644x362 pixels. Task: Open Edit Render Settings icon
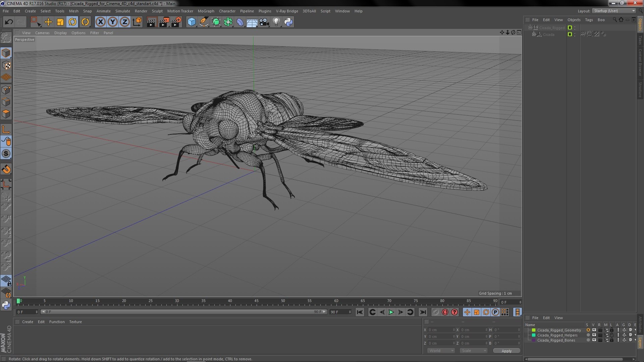click(x=176, y=22)
